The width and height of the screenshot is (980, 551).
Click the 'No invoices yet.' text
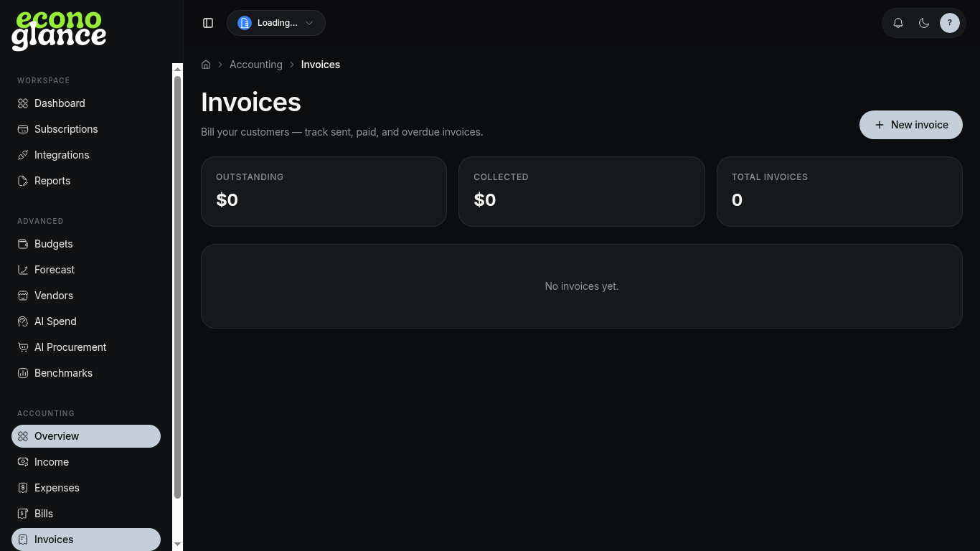[582, 286]
